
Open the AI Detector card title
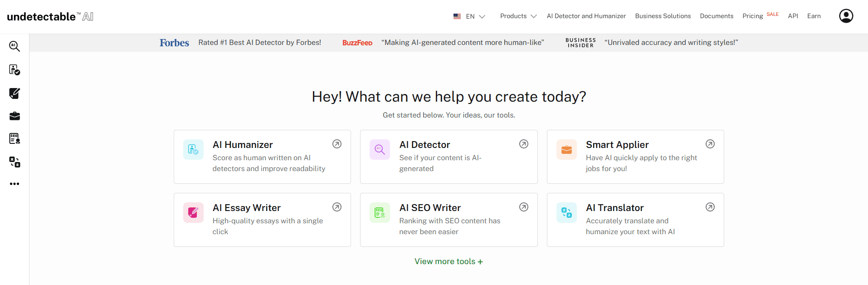point(424,145)
